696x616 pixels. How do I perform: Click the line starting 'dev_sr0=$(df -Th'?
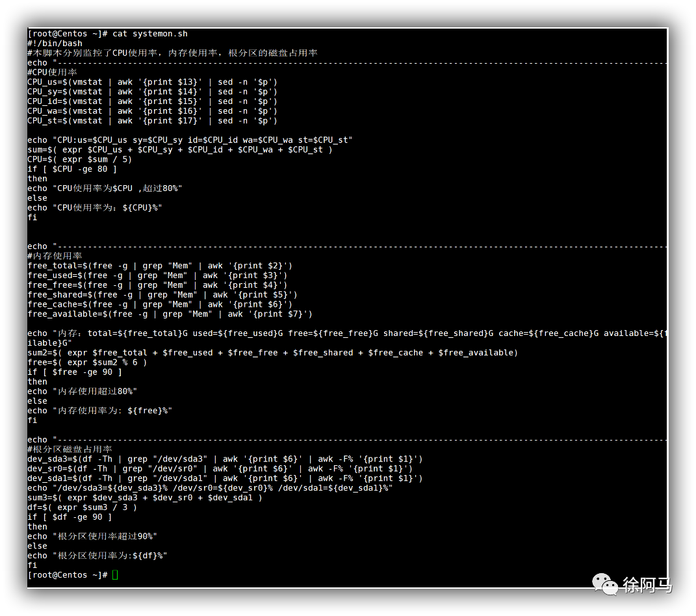click(220, 468)
